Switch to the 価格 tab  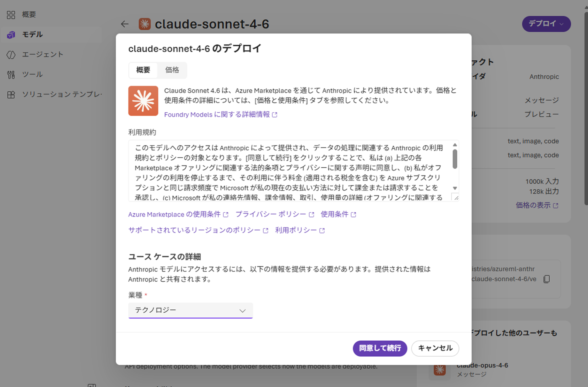(172, 70)
